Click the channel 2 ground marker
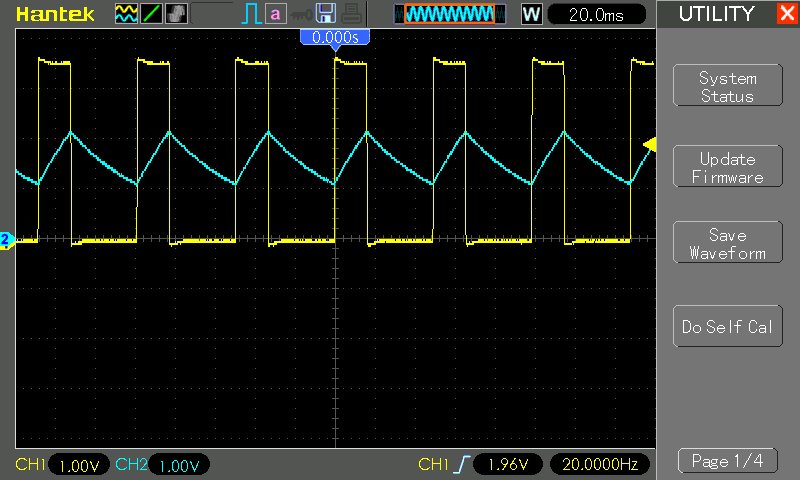The image size is (800, 480). tap(7, 240)
